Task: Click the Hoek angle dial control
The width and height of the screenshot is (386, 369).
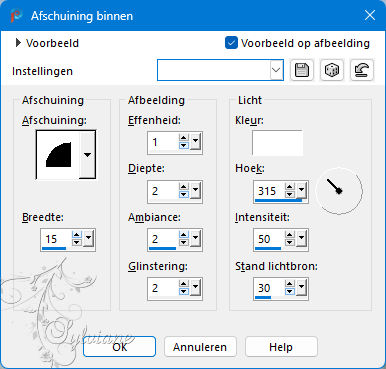Action: 339,191
